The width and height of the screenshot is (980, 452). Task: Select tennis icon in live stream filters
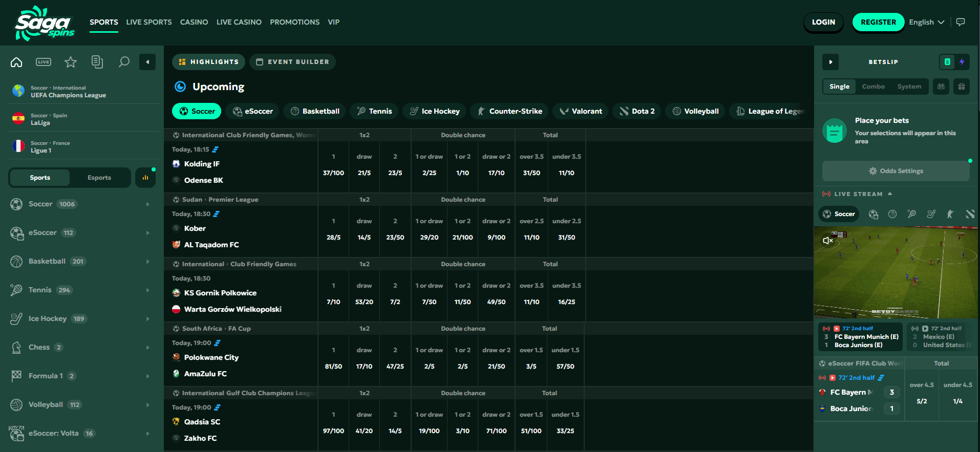(x=912, y=214)
